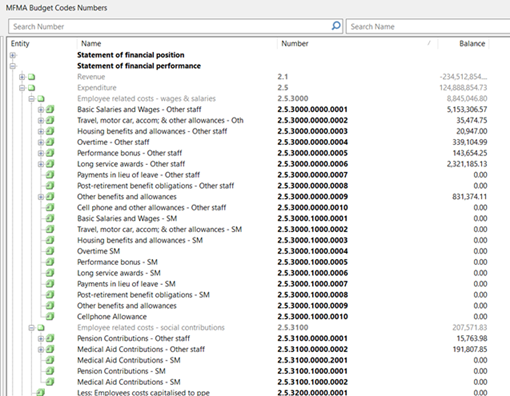Collapse the Expenditure tree node
The height and width of the screenshot is (396, 510).
pos(22,88)
